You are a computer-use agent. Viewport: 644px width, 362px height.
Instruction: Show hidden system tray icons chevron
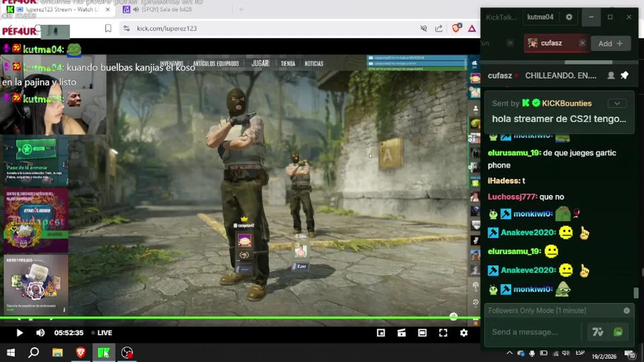click(x=509, y=353)
